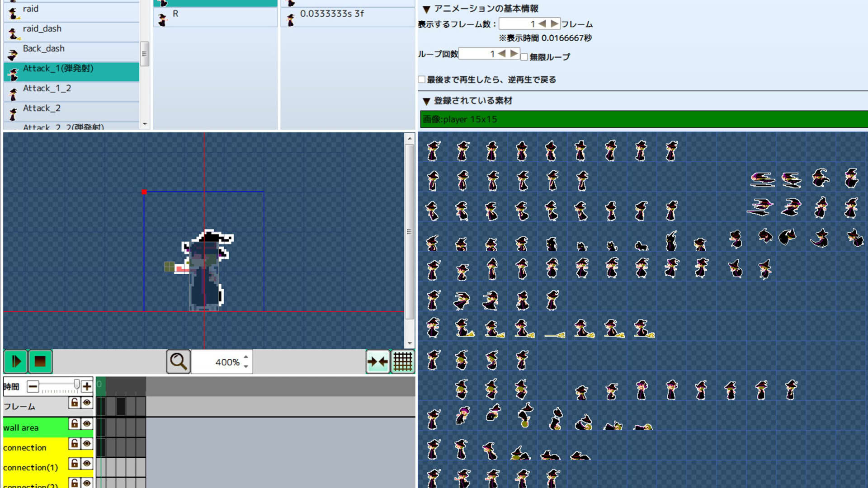Screen dimensions: 868x488
Task: Toggle lock on wall area layer
Action: tap(75, 424)
